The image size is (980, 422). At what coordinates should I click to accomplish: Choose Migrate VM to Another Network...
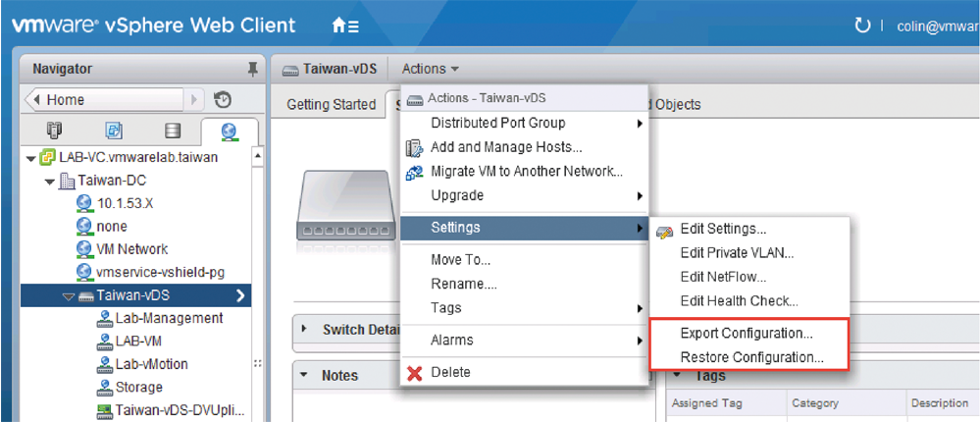pos(525,172)
